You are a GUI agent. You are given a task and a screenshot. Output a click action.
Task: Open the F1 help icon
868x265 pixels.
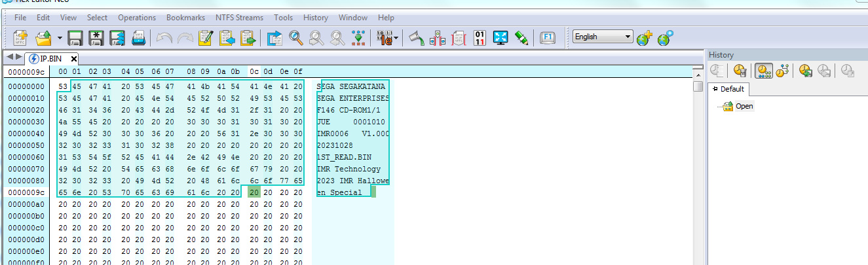tap(548, 38)
